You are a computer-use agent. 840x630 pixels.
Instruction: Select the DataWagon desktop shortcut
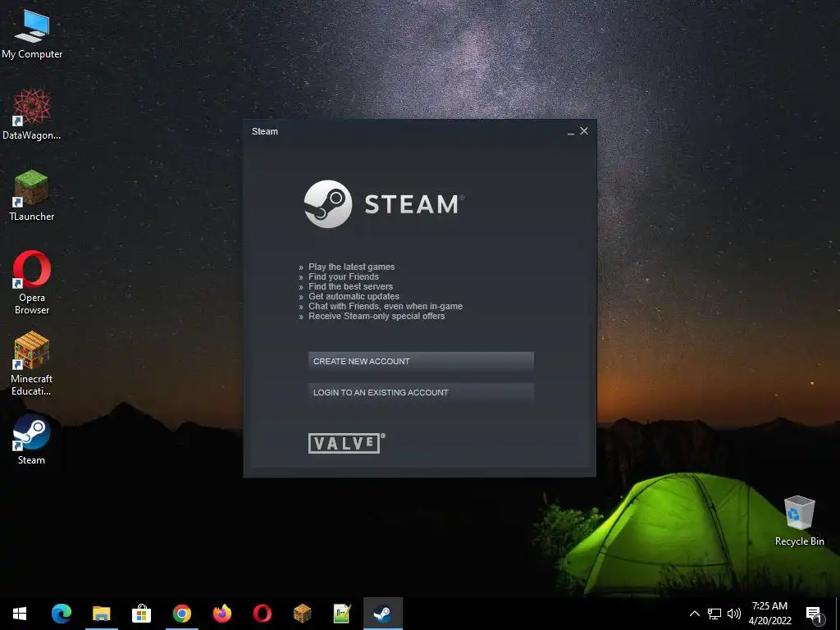coord(32,115)
